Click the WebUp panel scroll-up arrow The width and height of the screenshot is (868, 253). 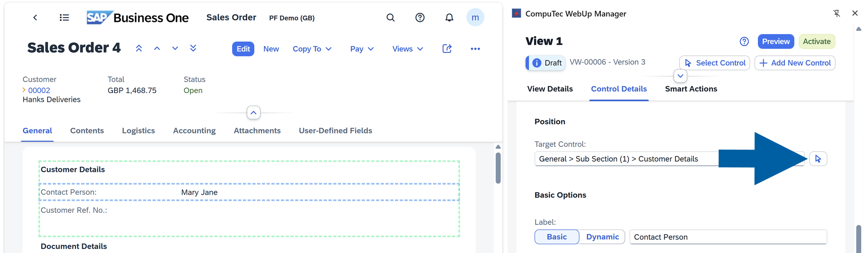(x=858, y=29)
